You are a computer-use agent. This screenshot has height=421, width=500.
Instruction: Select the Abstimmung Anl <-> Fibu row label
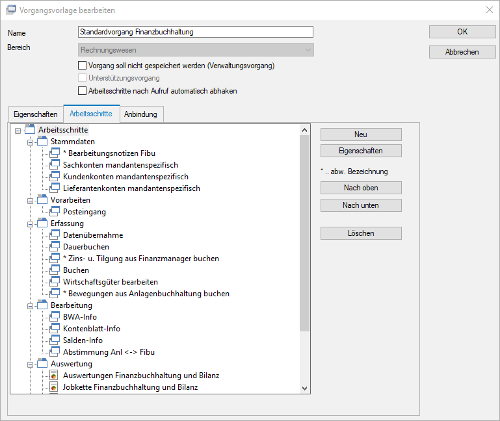[109, 352]
